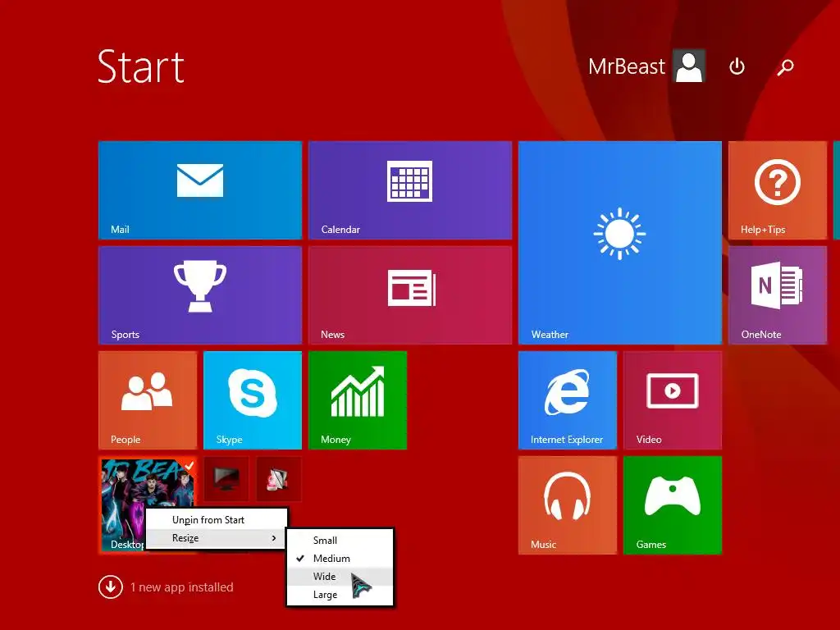
Task: Open the Money tile
Action: [x=358, y=400]
